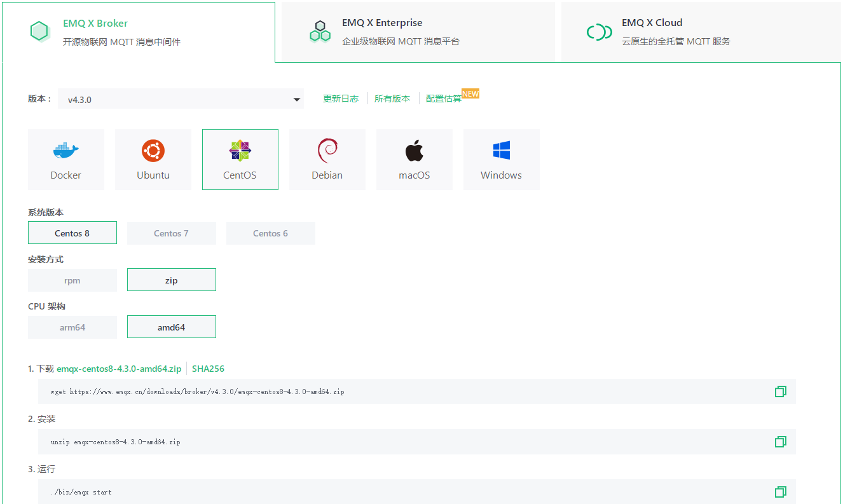Open the 配置估算 configuration estimate link
The height and width of the screenshot is (504, 843).
tap(444, 99)
